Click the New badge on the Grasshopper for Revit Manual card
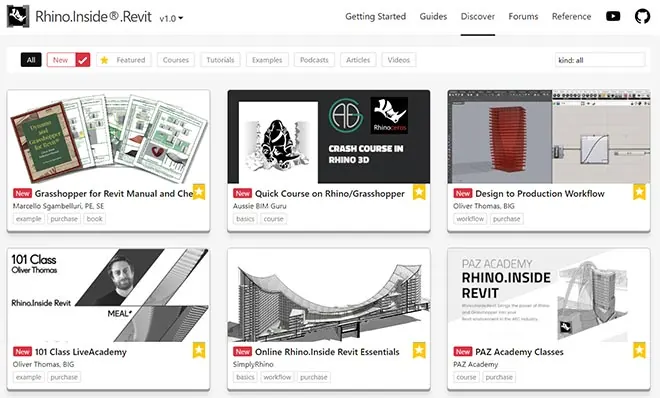 click(x=22, y=193)
